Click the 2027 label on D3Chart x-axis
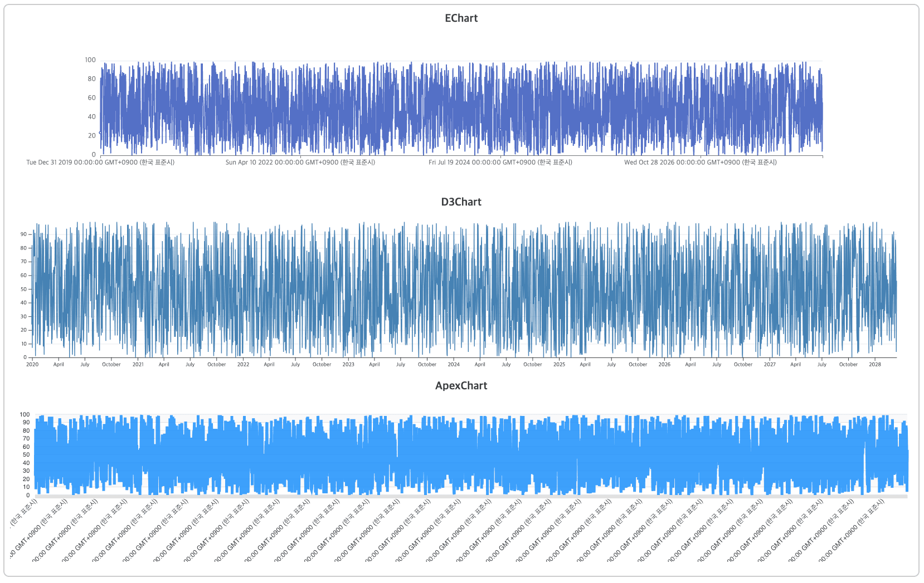This screenshot has height=583, width=924. tap(770, 365)
